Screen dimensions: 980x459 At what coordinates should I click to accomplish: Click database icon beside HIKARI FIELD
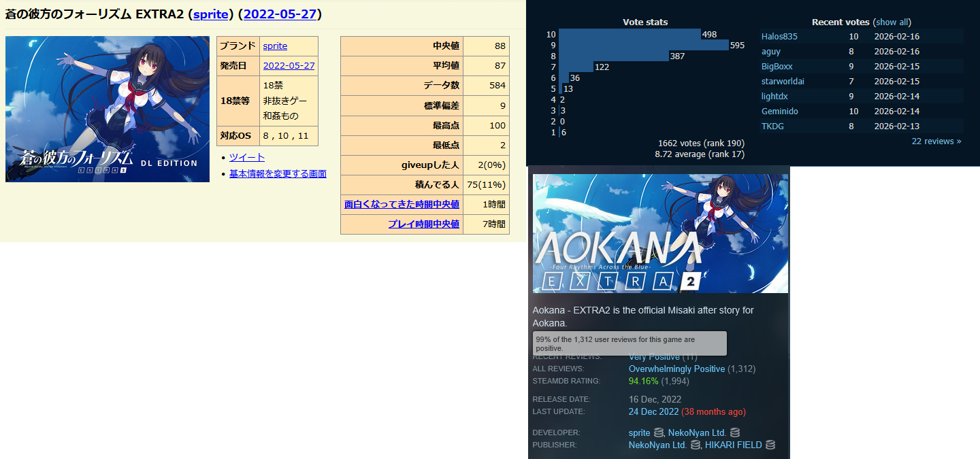(x=770, y=445)
